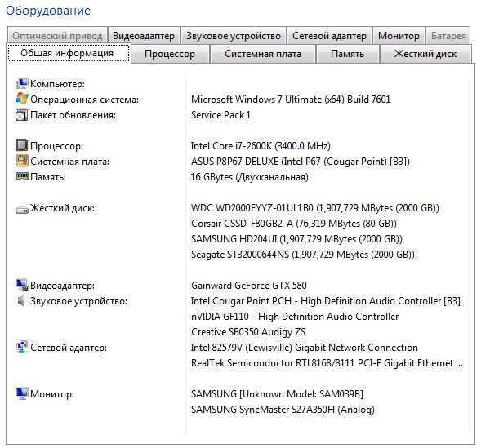Image resolution: width=481 pixels, height=448 pixels.
Task: Open the Видеоадаптер tab
Action: point(144,36)
